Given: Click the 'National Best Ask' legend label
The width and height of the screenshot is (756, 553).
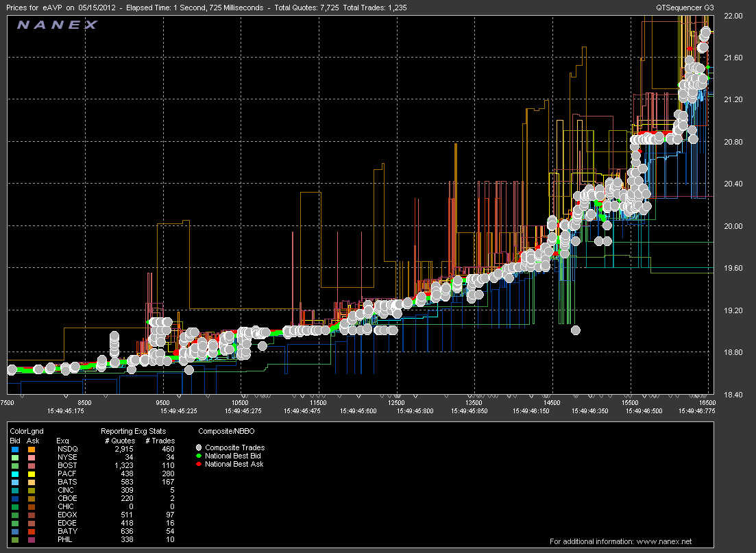Looking at the screenshot, I should click(x=234, y=464).
